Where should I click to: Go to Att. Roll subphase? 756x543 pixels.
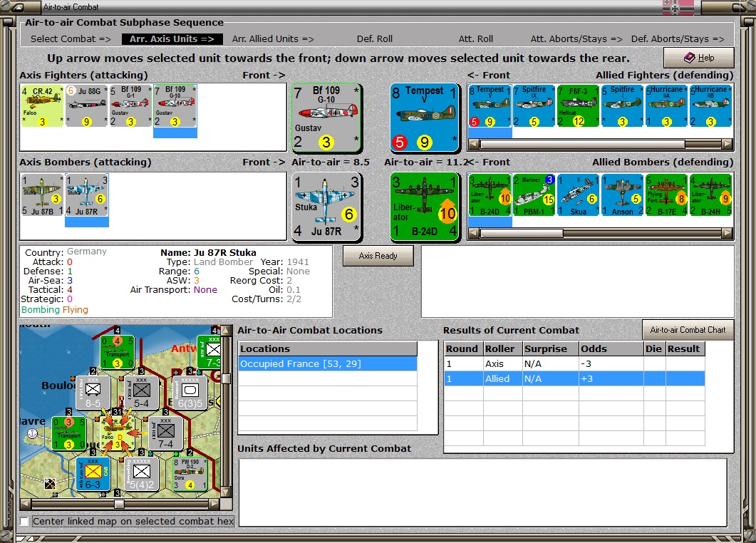[x=475, y=39]
